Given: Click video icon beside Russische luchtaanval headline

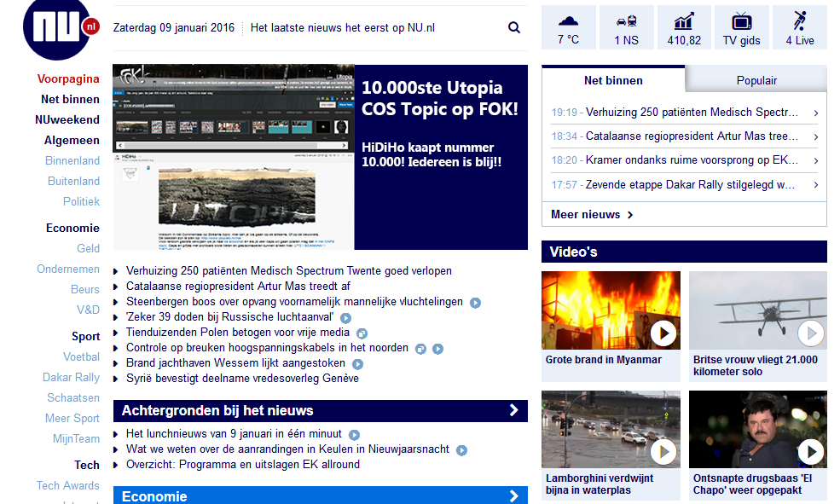Looking at the screenshot, I should click(x=345, y=318).
